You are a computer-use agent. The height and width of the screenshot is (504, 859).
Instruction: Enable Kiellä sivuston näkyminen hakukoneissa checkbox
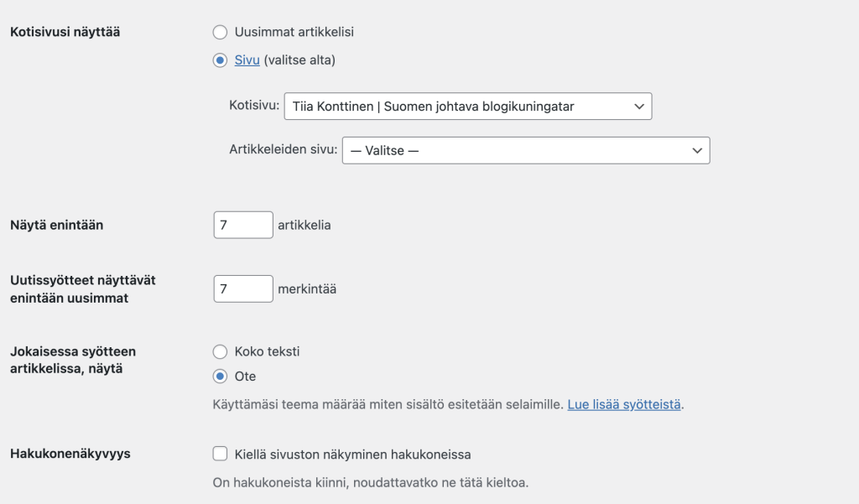(220, 454)
